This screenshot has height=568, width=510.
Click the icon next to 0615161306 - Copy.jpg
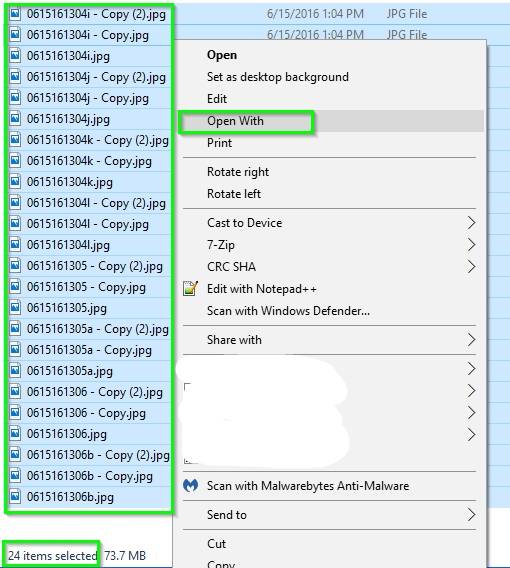pyautogui.click(x=15, y=413)
